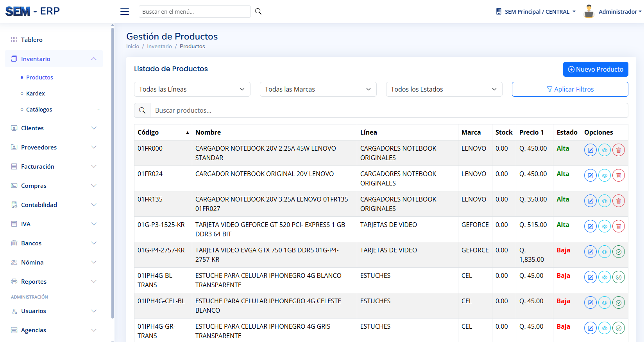Open the Todas las Líneas dropdown
644x342 pixels.
(192, 89)
